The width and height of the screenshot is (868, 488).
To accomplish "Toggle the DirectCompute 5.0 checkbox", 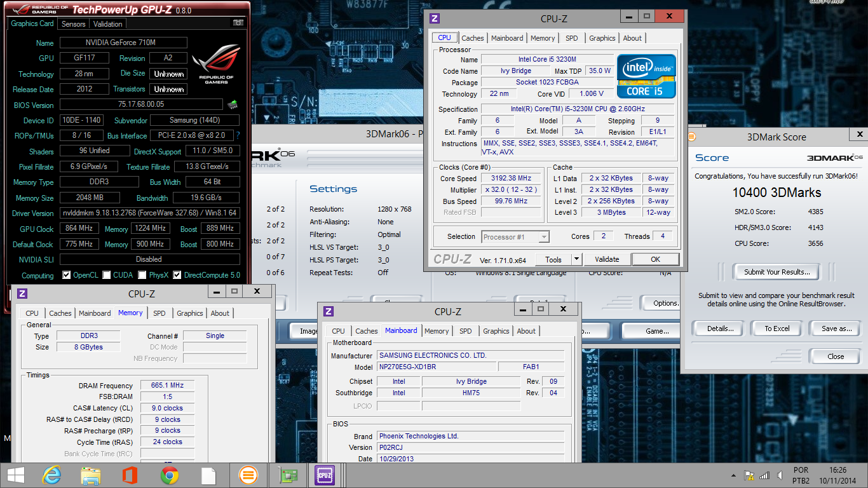I will (x=177, y=275).
